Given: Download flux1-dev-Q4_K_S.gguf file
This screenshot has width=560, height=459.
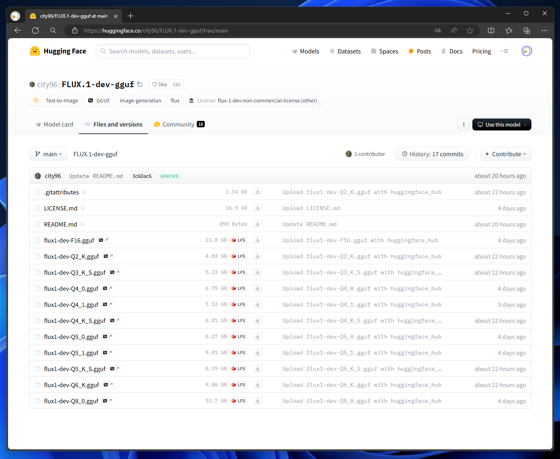Looking at the screenshot, I should coord(258,321).
